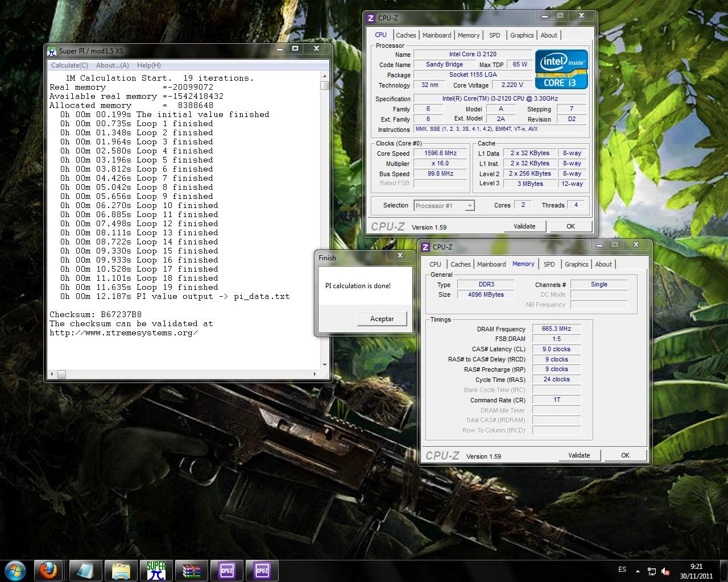Open the notepad-style taskbar icon
This screenshot has width=728, height=582.
86,570
